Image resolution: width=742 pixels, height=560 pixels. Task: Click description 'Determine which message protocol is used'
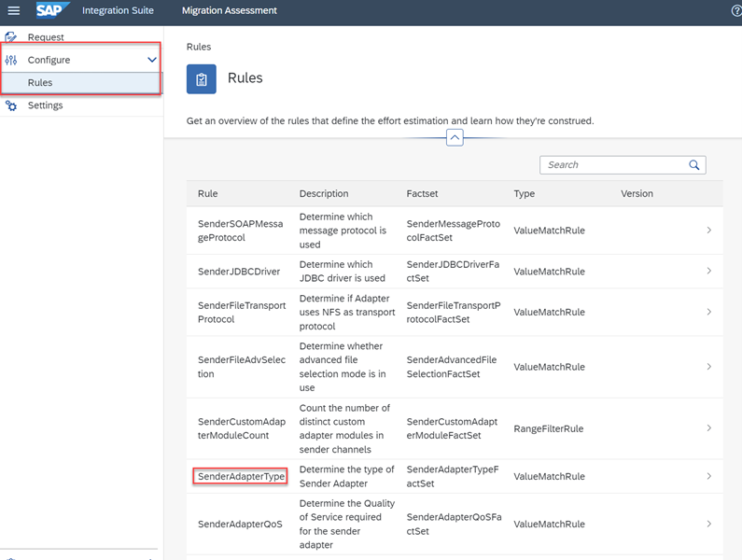tap(343, 231)
